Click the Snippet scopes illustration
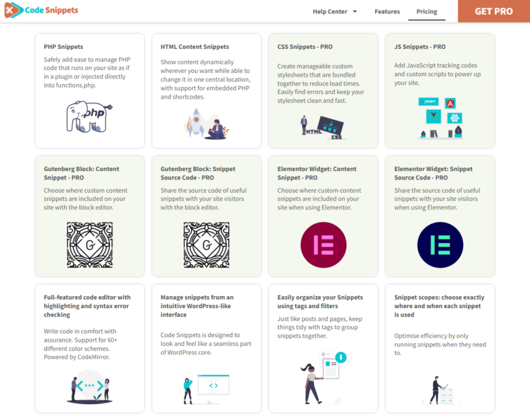The image size is (530, 420). (440, 390)
